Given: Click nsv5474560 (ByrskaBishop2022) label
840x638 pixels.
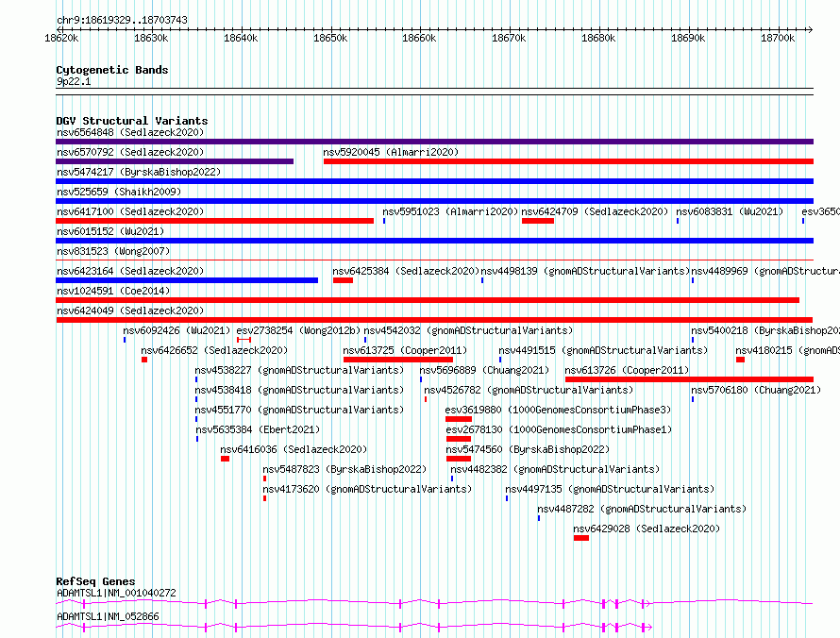Looking at the screenshot, I should point(528,449).
